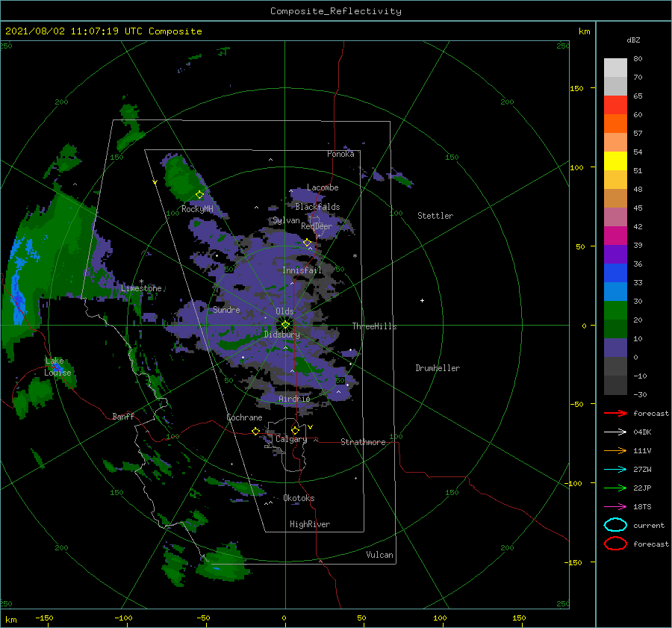Click the Strathmore label
The width and height of the screenshot is (672, 628).
pos(363,442)
